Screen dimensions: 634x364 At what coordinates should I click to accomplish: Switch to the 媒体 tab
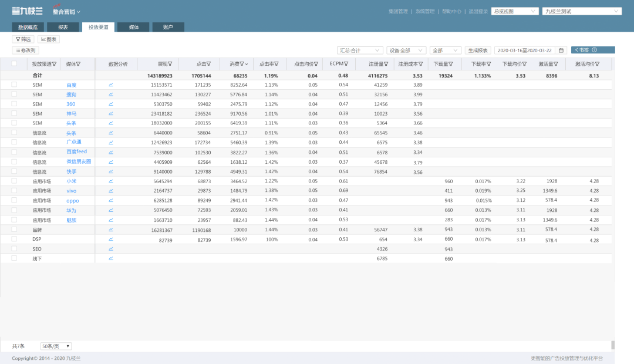pos(133,27)
